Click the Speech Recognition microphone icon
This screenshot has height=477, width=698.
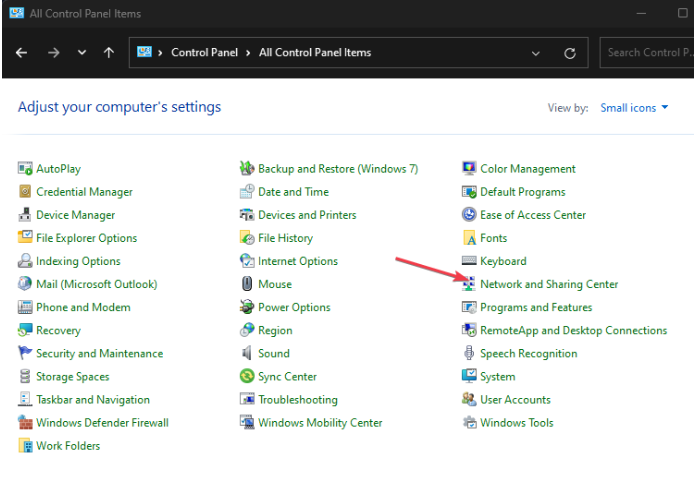469,354
